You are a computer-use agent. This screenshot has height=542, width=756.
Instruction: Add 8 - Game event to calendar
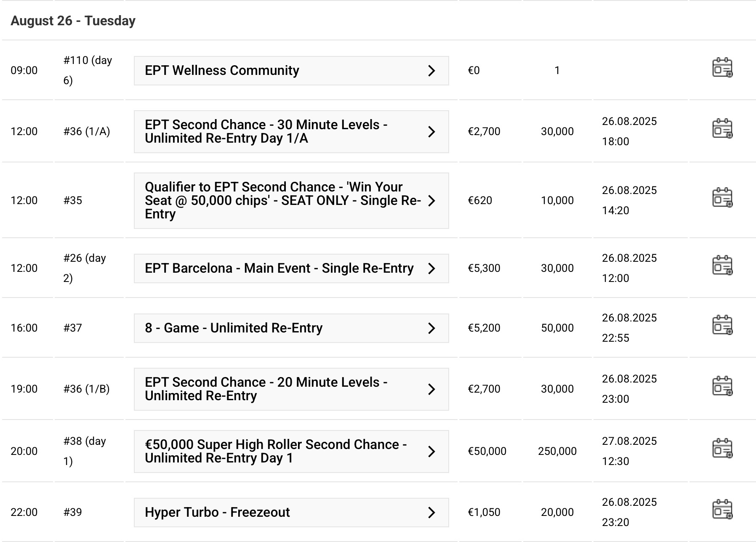(x=722, y=325)
